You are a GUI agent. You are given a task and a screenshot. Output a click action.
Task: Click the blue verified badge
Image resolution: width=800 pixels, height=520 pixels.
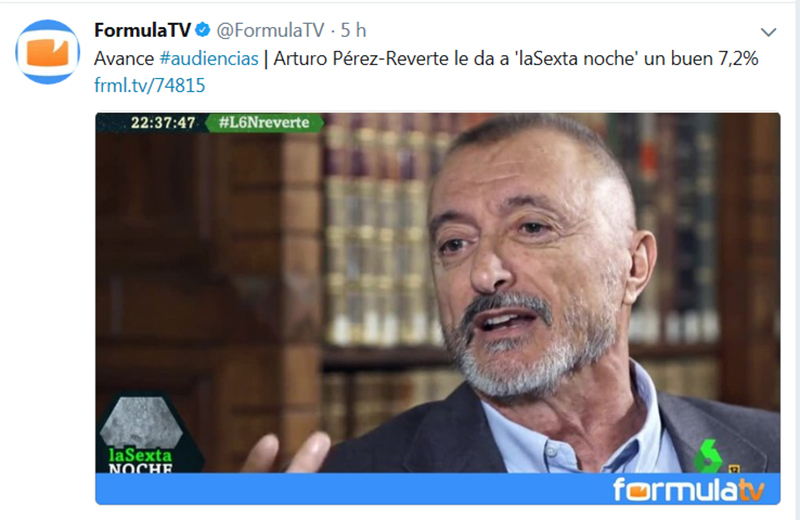tap(203, 30)
